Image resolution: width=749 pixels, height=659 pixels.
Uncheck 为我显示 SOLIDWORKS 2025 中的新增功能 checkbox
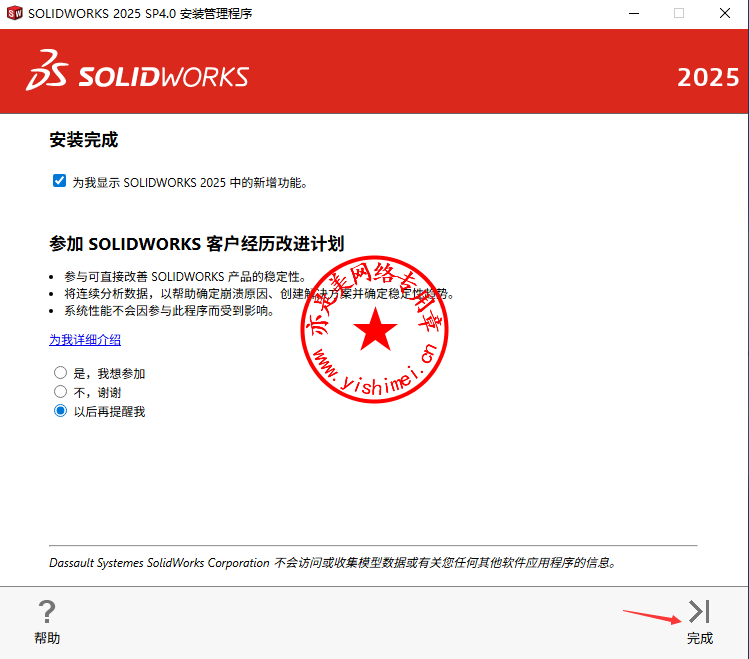[59, 181]
